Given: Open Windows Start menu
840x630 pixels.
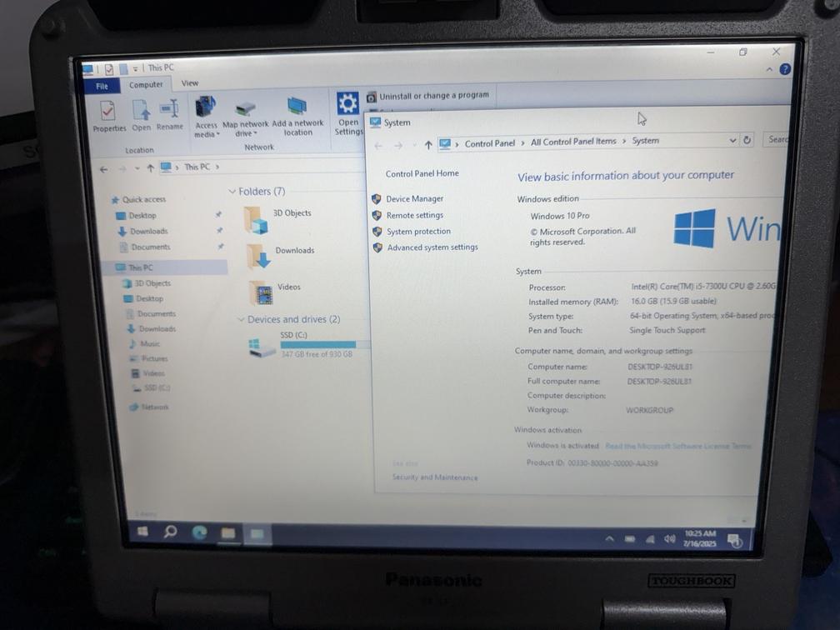Looking at the screenshot, I should coord(142,532).
